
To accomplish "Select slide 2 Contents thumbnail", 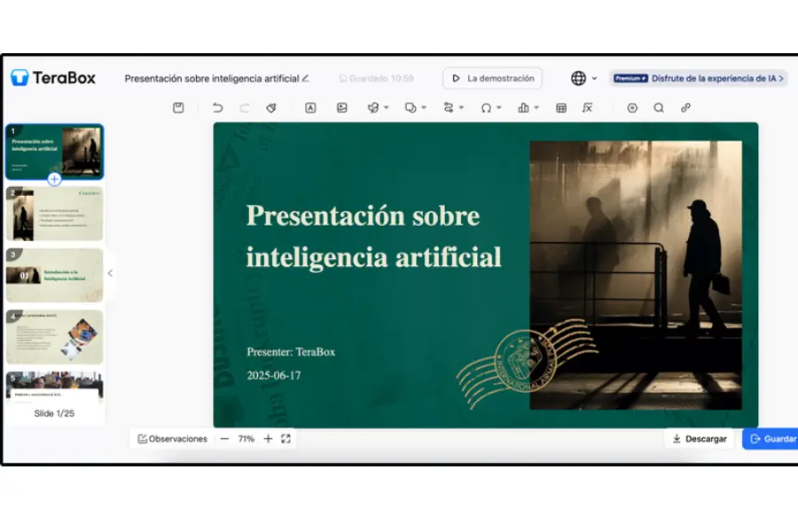I will [x=54, y=214].
